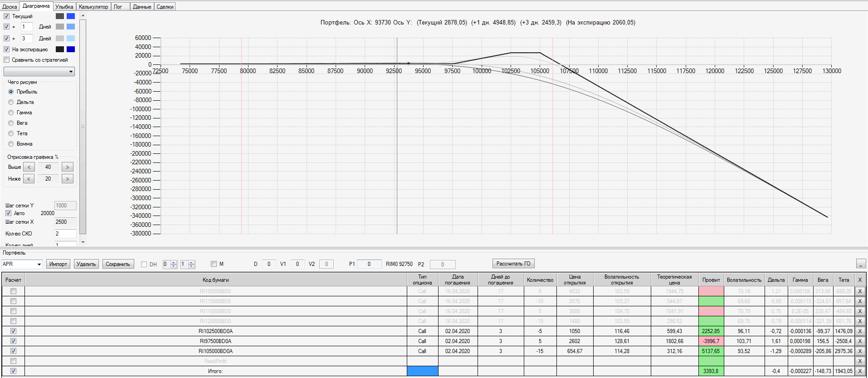Click the Профит column header
868x378 pixels.
[x=711, y=280]
